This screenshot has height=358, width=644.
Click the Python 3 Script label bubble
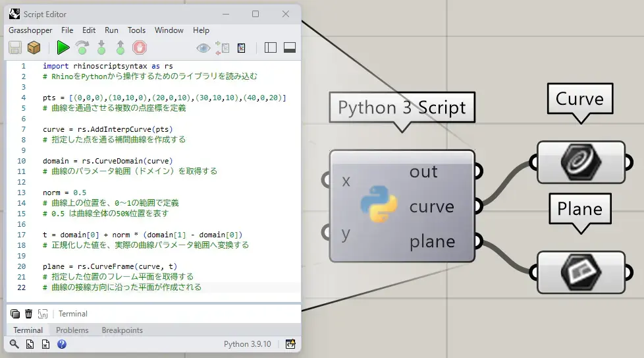pos(402,107)
